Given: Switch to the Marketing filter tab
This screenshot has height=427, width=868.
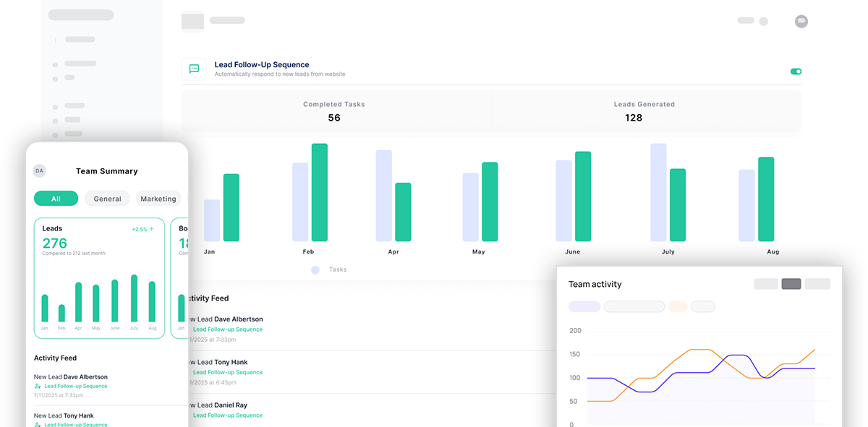Looking at the screenshot, I should (x=158, y=198).
